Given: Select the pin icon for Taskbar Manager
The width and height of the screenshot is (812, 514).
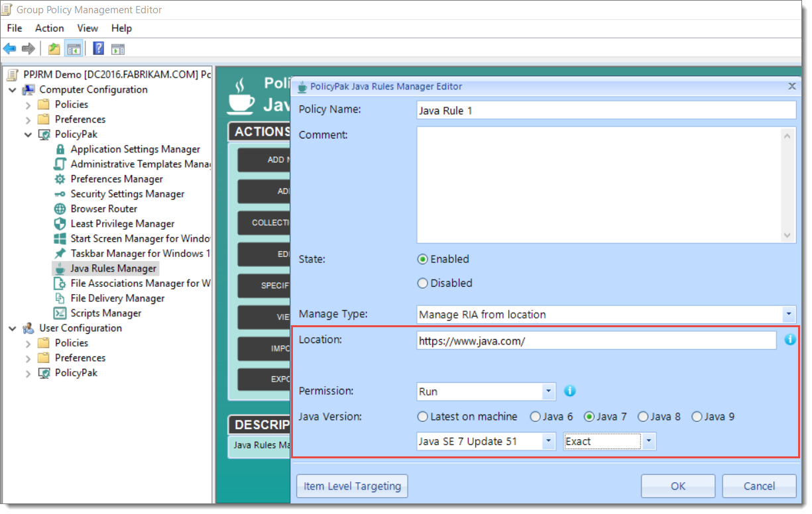Looking at the screenshot, I should [60, 254].
